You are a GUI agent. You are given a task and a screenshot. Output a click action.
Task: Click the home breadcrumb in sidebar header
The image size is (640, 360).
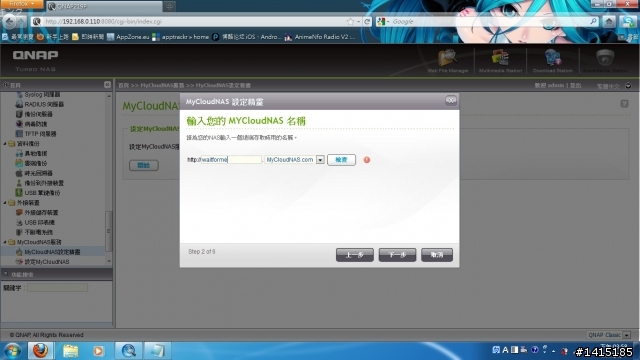[x=12, y=85]
